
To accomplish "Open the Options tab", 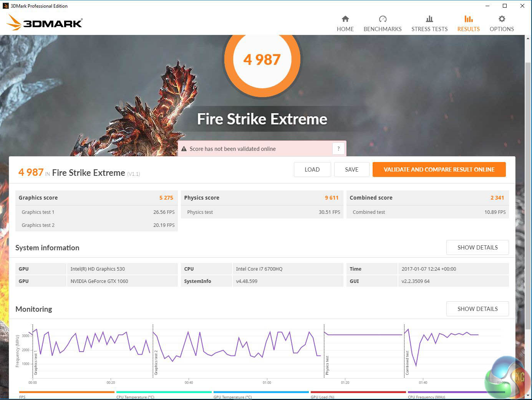I will [x=502, y=24].
